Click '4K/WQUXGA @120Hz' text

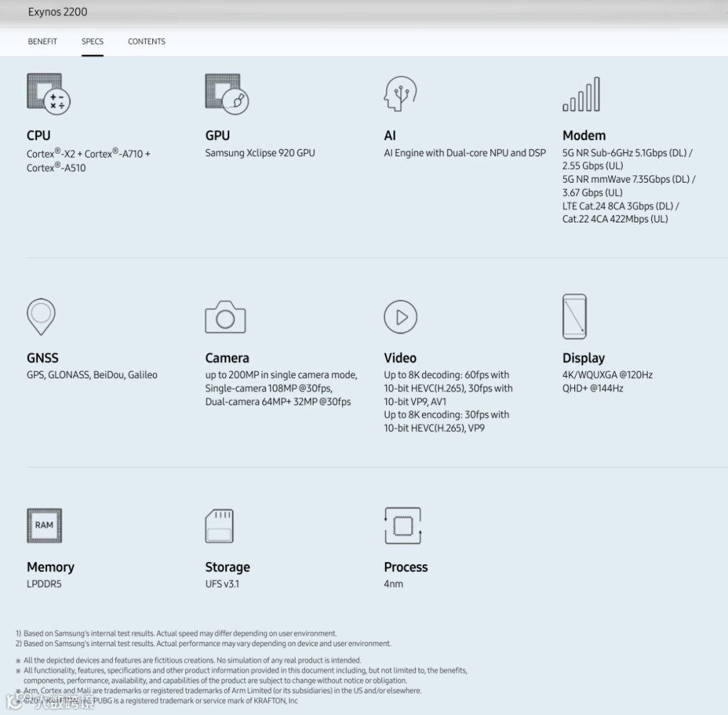(x=607, y=375)
